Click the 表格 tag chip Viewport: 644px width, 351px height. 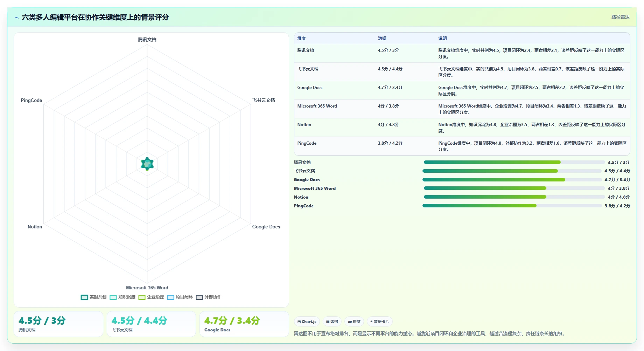click(332, 322)
